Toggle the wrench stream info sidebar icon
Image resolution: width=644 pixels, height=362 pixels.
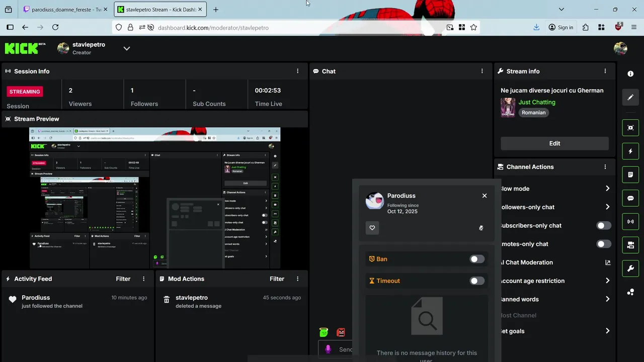[630, 268]
